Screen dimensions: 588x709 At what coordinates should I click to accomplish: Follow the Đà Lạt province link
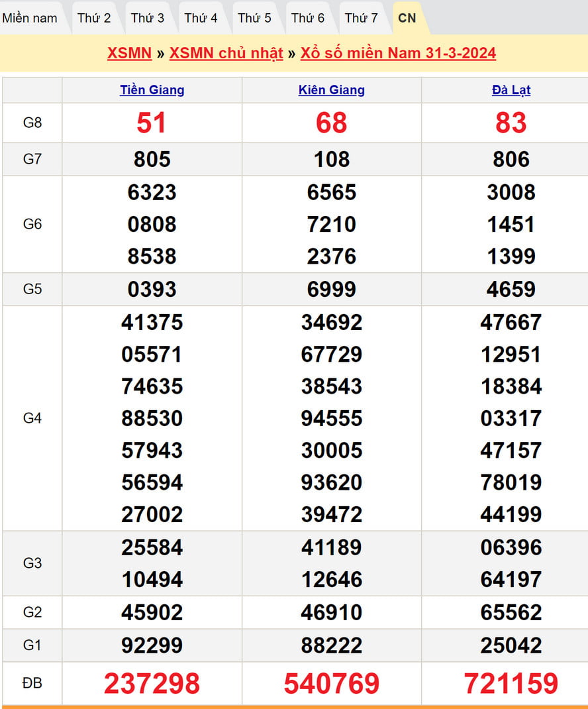pos(511,90)
